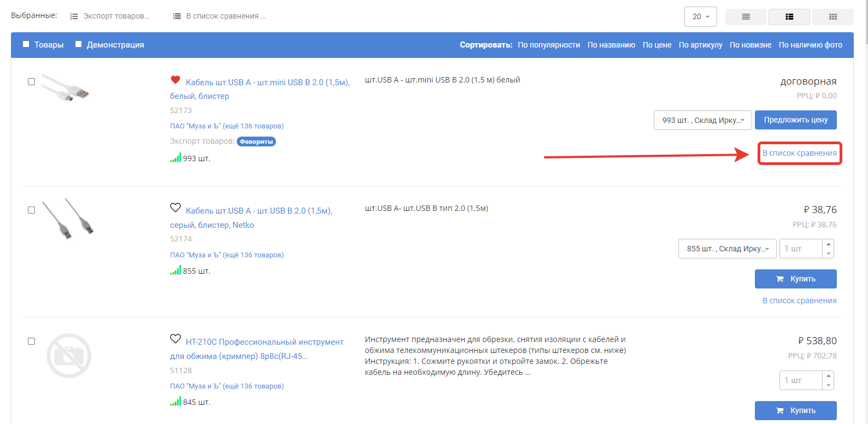Open the 855 шт. warehouse dropdown
The width and height of the screenshot is (868, 424).
coord(727,249)
